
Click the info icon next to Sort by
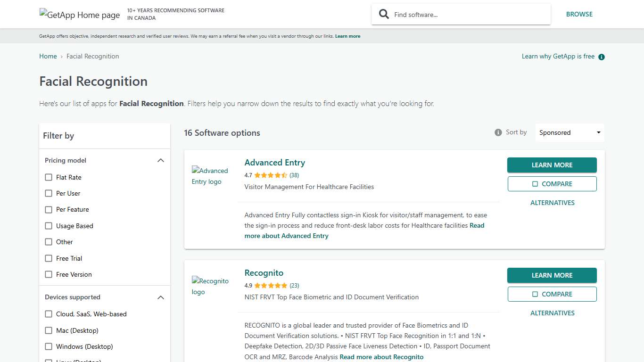click(x=498, y=132)
